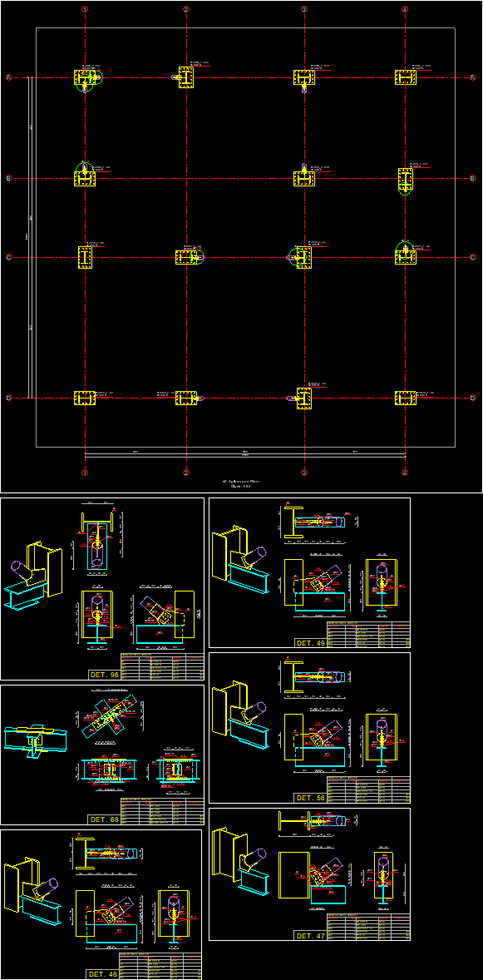Pick the DET. 48 label box
Screen dimensions: 483x980
click(x=102, y=973)
